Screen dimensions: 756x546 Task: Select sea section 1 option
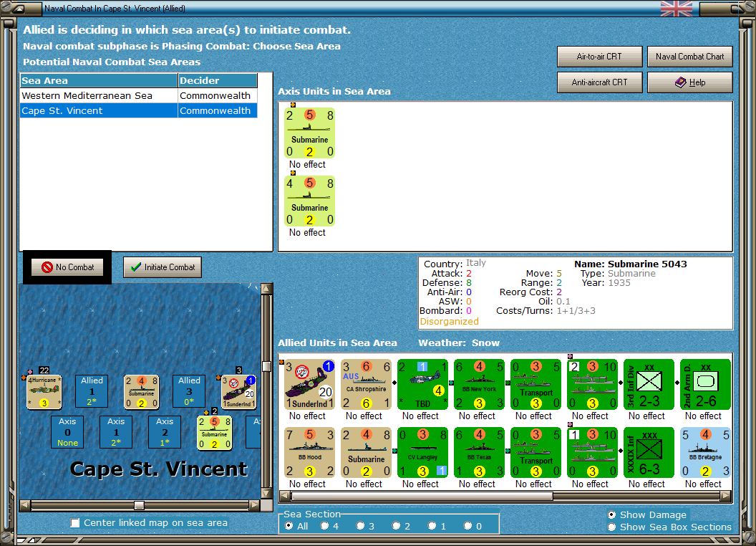pos(432,526)
